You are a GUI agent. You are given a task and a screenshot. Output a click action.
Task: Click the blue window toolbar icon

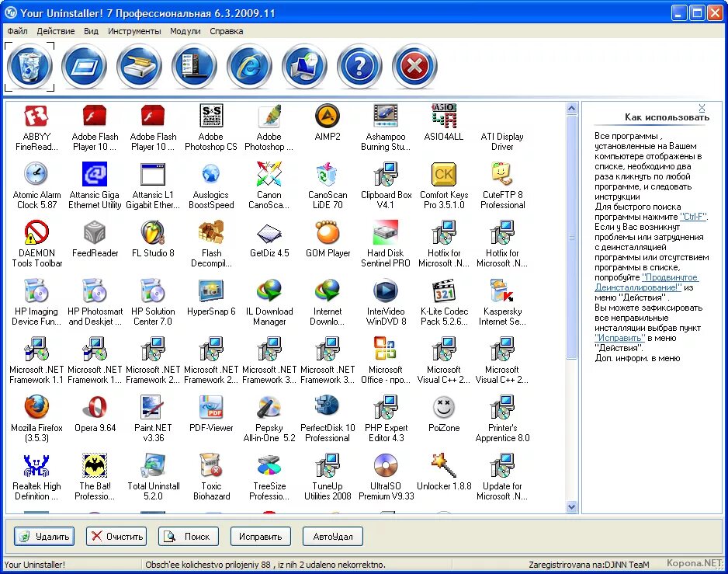pos(85,67)
